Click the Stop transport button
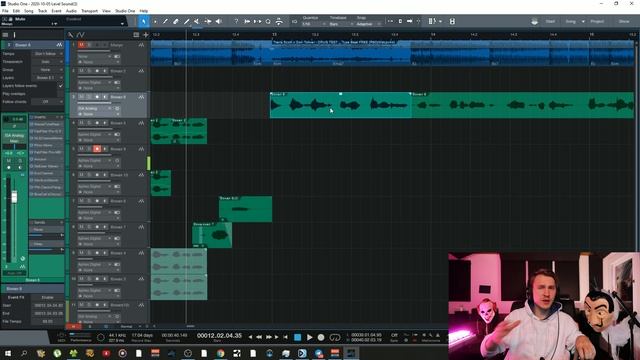Screen dimensions: 640x360 [298, 337]
